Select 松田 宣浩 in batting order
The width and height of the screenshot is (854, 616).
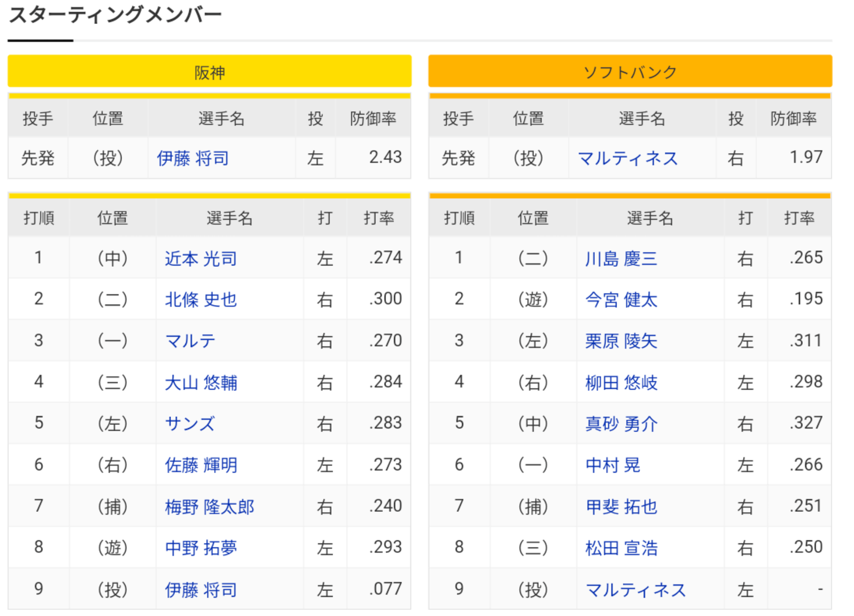[x=621, y=547]
